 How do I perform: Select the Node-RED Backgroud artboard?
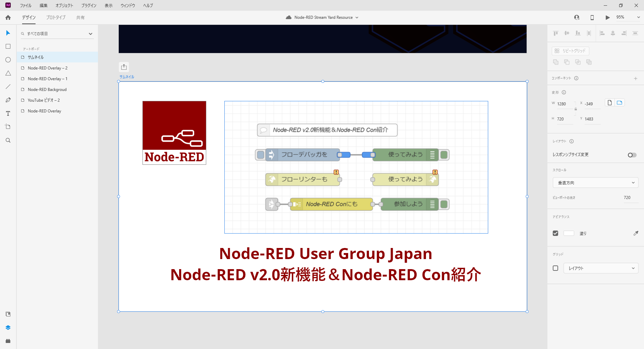[47, 90]
